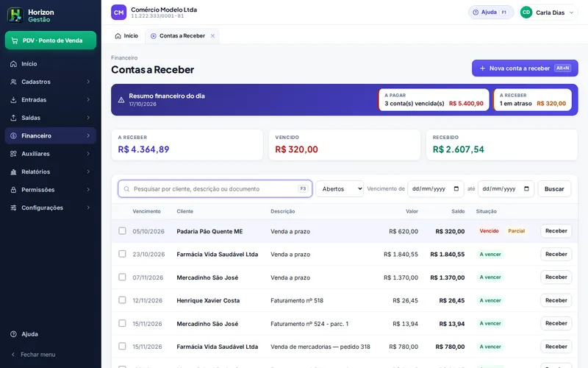588x368 pixels.
Task: Tick the checkbox for Padaria Pão Quente ME
Action: point(122,231)
